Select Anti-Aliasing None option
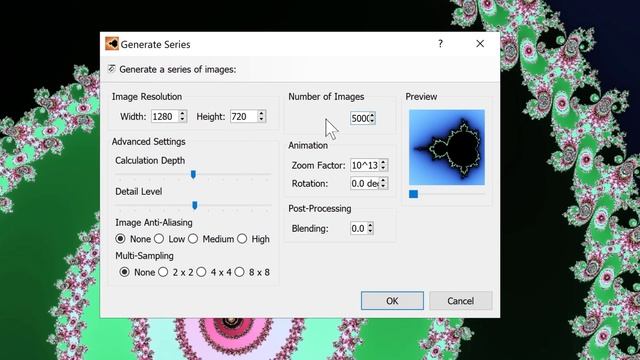This screenshot has height=360, width=640. pyautogui.click(x=120, y=239)
